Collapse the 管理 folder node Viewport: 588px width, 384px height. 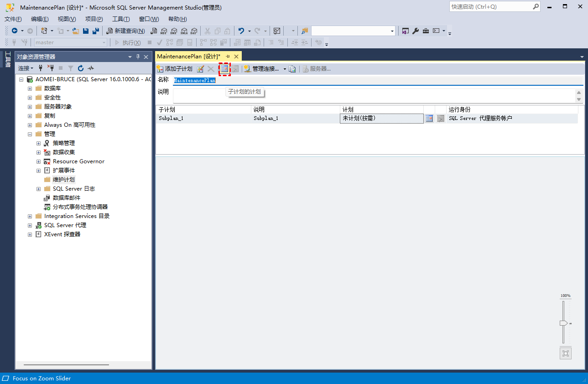pos(30,134)
